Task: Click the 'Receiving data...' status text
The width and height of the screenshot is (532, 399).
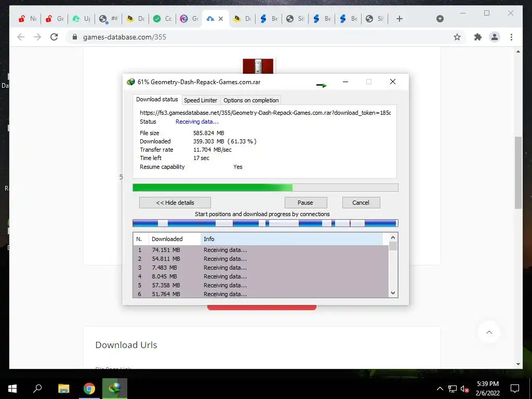Action: click(197, 122)
